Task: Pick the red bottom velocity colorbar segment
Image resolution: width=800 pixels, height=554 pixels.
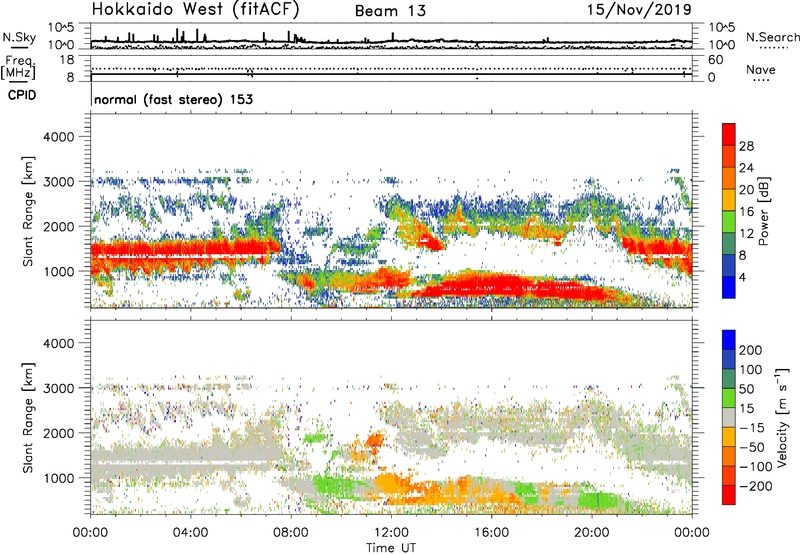Action: (729, 495)
